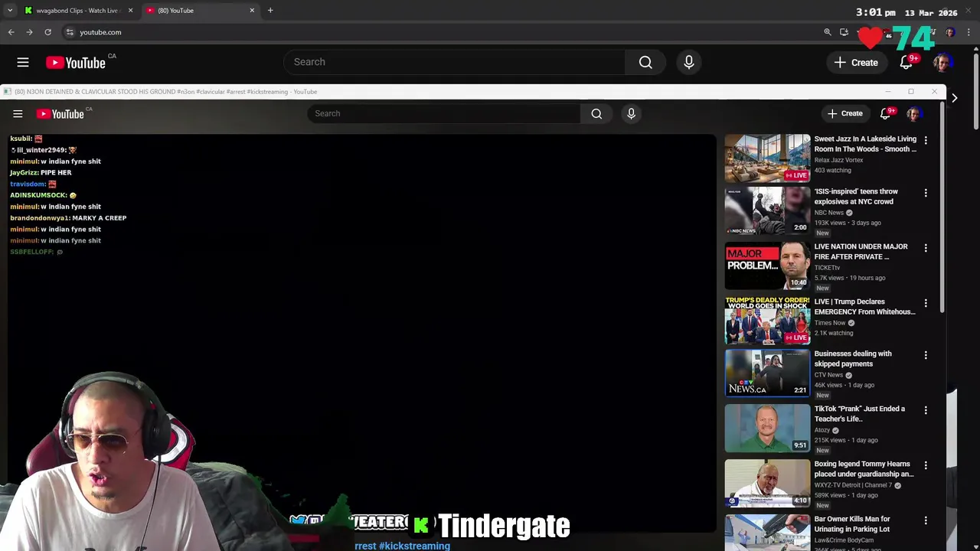
Task: Open the Sweet Jazz Lakeside Living Room thumbnail
Action: click(767, 158)
